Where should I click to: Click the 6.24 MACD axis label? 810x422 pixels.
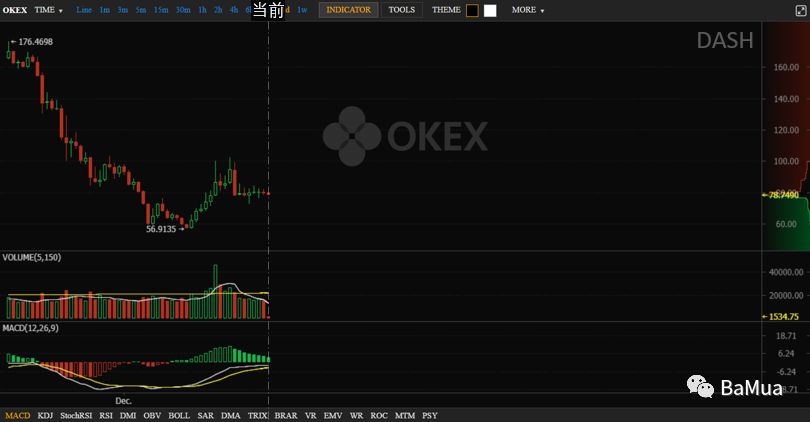[x=786, y=353]
